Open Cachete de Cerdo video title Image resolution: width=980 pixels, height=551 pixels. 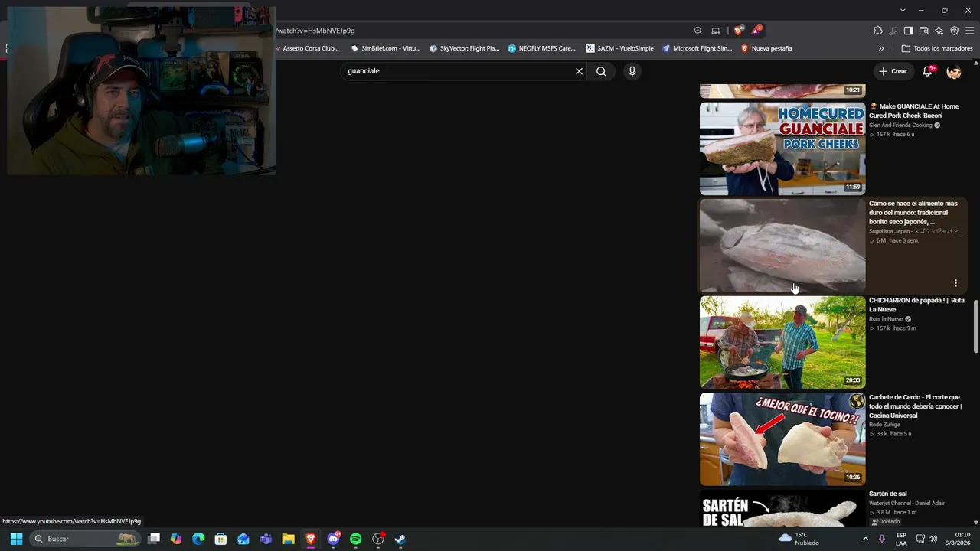click(916, 406)
